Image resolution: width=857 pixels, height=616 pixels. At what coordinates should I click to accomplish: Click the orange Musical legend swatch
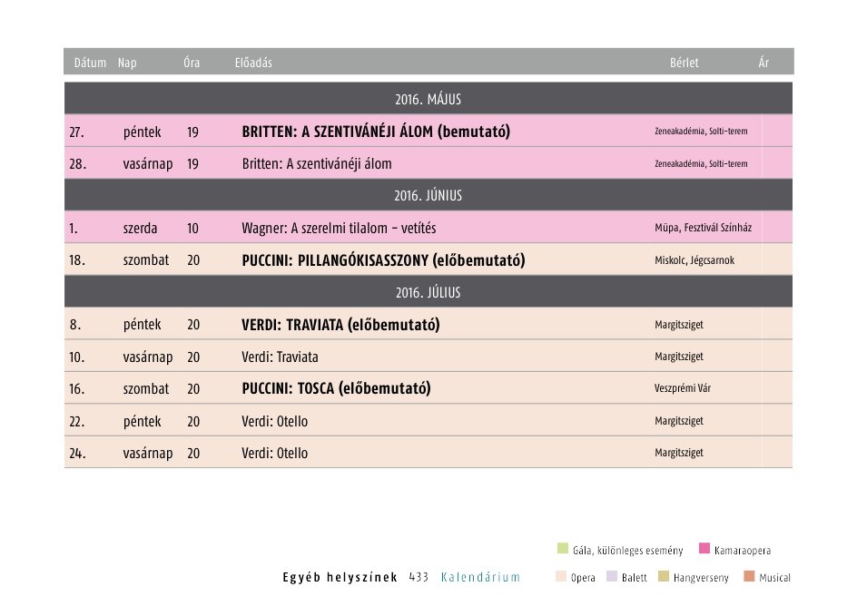click(x=749, y=577)
